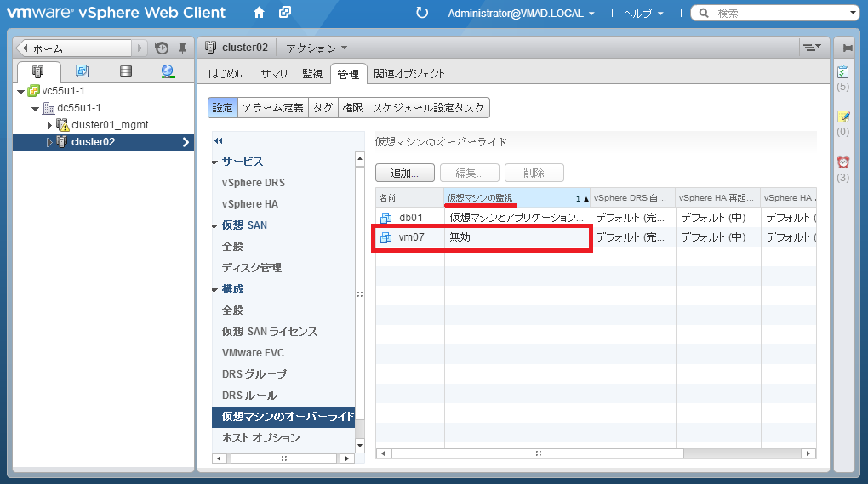
Task: Open navigation history icon
Action: [x=162, y=48]
